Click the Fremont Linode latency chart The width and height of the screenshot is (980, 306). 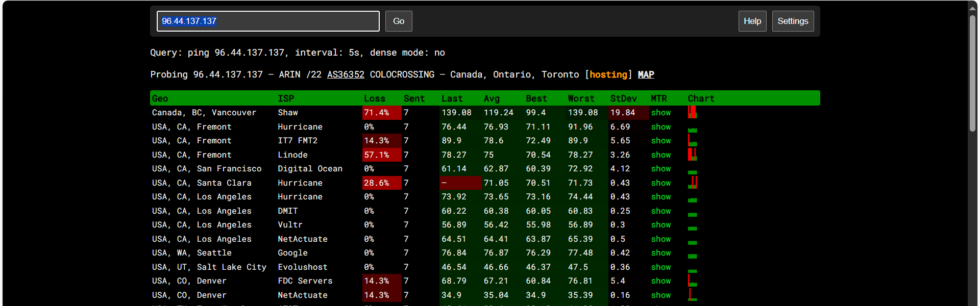click(692, 155)
